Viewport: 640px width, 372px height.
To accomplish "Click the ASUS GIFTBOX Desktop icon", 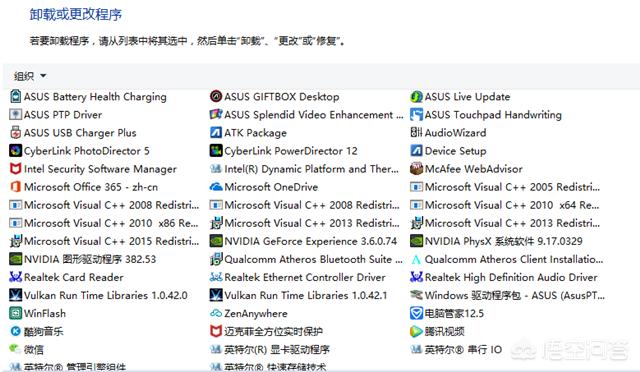I will pyautogui.click(x=216, y=97).
